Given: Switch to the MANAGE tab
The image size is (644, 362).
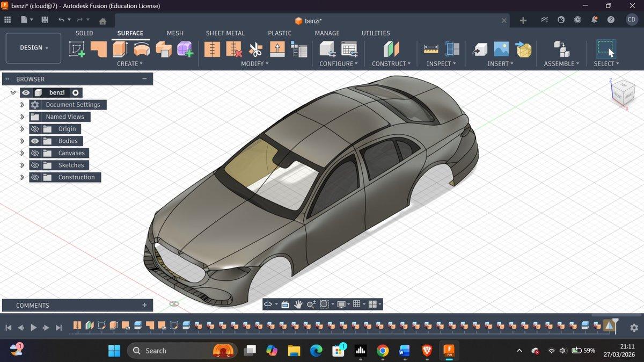Looking at the screenshot, I should pos(327,33).
